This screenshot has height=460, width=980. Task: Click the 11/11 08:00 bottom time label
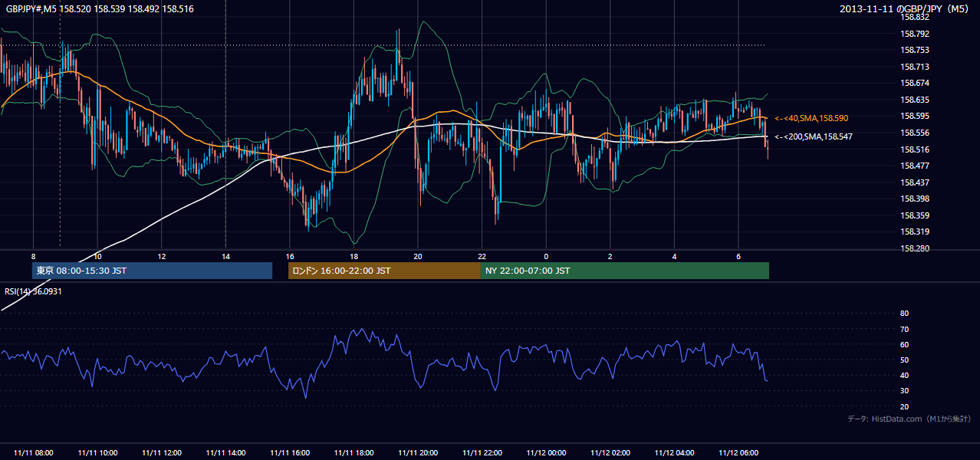34,453
